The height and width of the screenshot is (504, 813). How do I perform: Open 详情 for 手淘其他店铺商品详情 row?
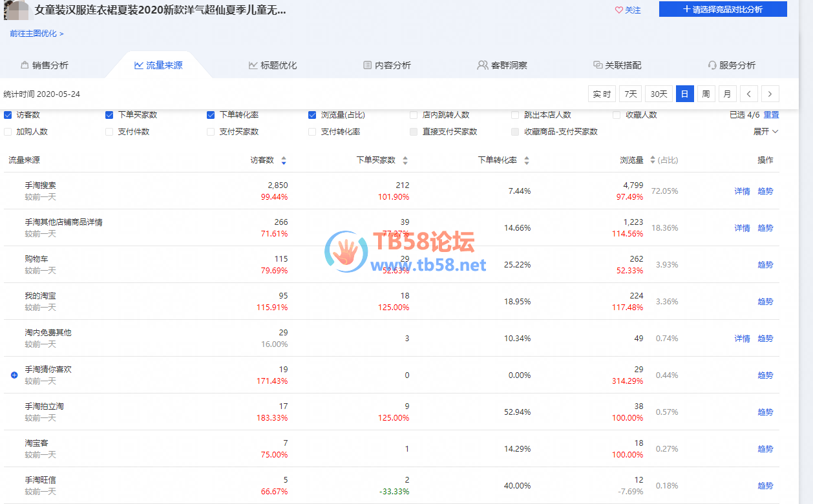click(x=742, y=228)
